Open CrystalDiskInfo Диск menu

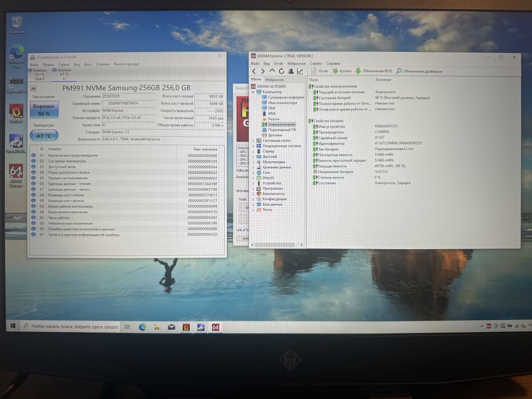coord(88,64)
